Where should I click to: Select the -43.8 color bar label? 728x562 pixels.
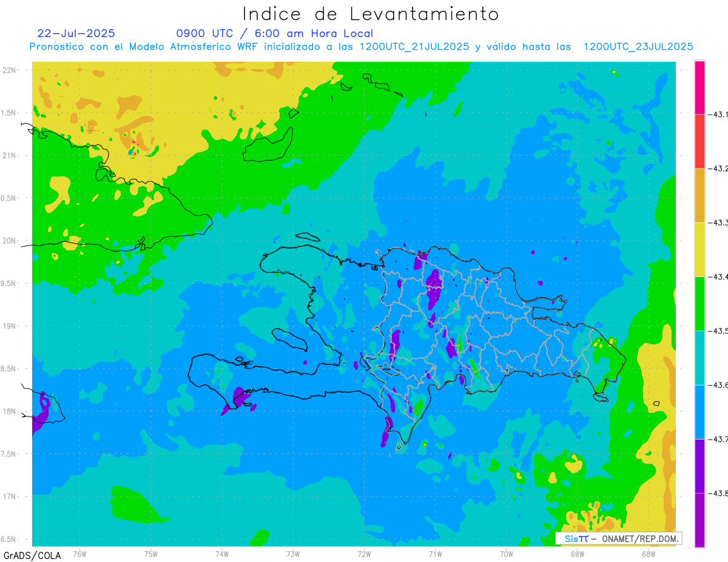pyautogui.click(x=719, y=493)
